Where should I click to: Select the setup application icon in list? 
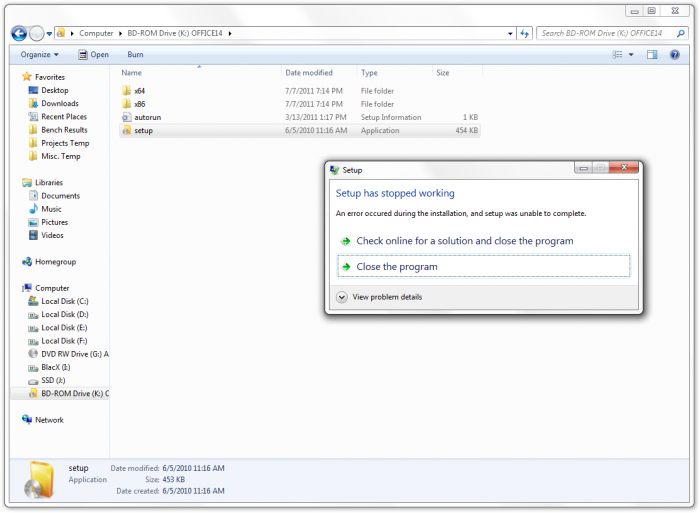[126, 130]
